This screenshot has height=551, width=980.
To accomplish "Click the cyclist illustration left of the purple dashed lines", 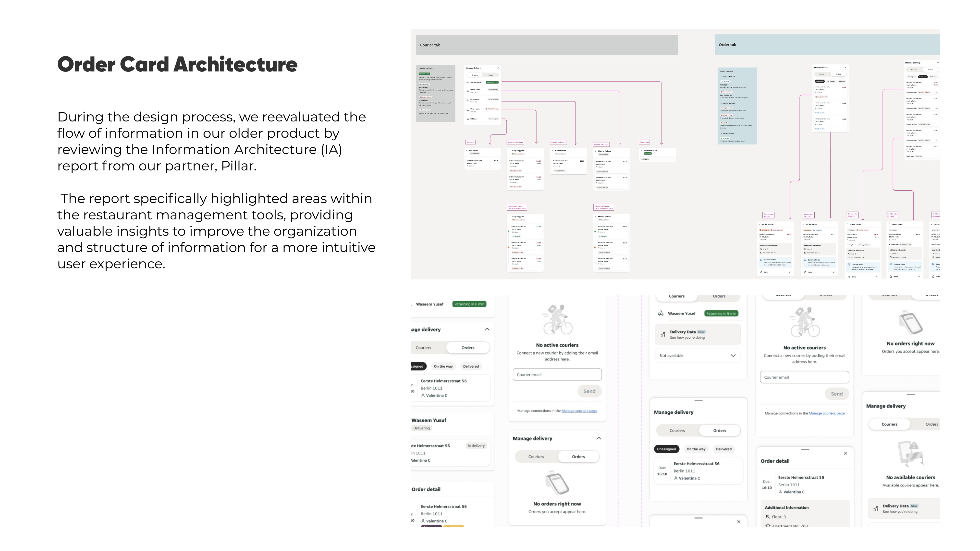I will pyautogui.click(x=557, y=320).
